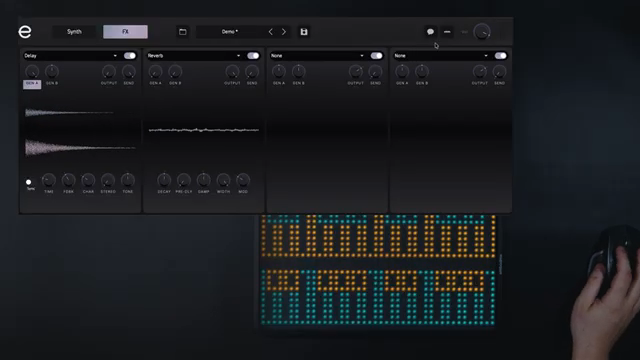Adjust Reverb SEND knob
Image resolution: width=640 pixels, height=360 pixels.
pos(252,72)
